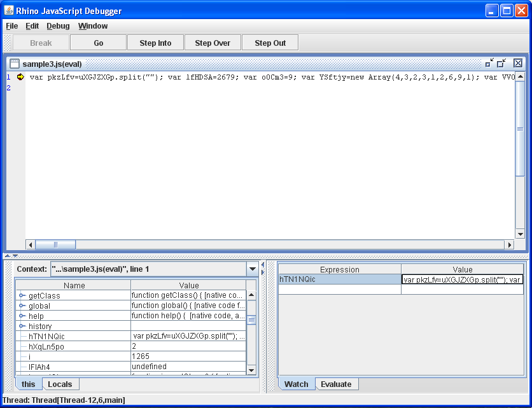The height and width of the screenshot is (408, 532).
Task: Close the sample3.js(eval) internal frame
Action: tap(517, 63)
